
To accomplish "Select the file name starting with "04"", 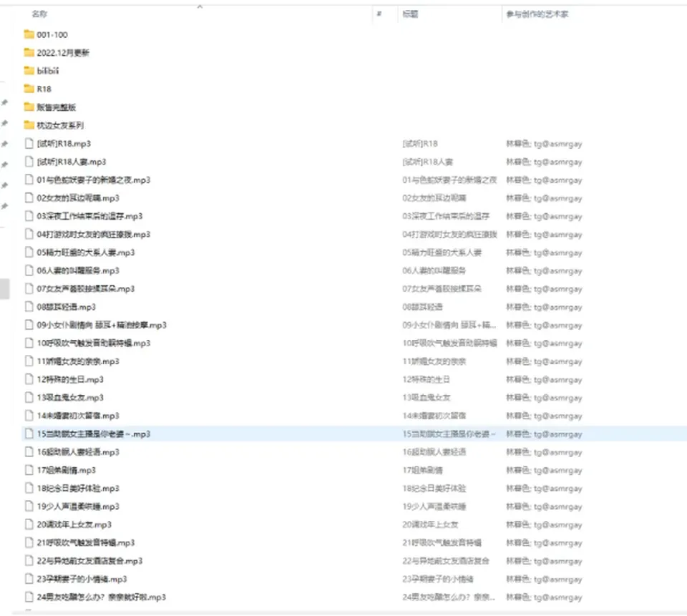I will pyautogui.click(x=93, y=235).
